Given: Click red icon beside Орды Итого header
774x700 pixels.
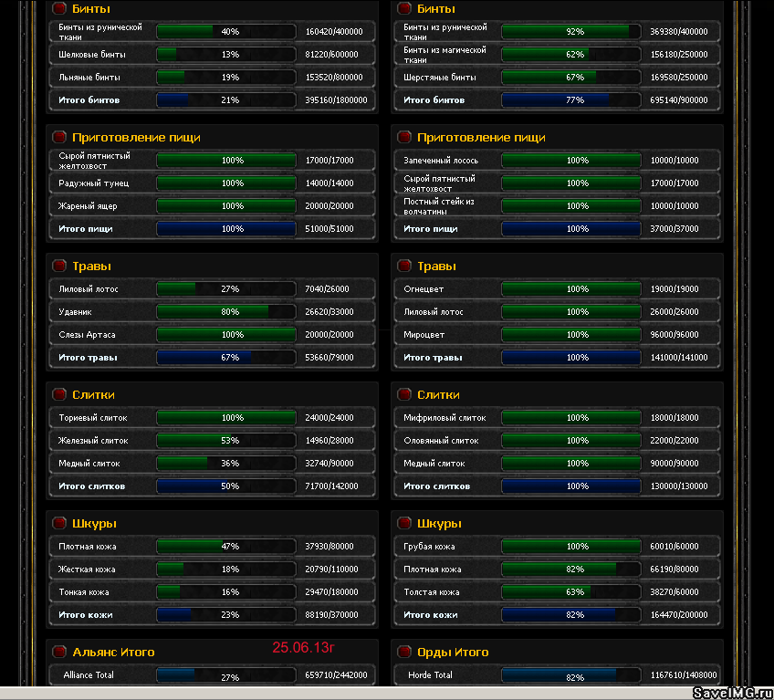Looking at the screenshot, I should pos(404,652).
